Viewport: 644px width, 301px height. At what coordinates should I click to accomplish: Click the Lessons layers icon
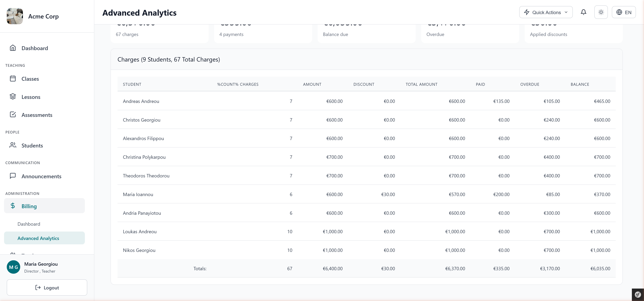[x=13, y=97]
